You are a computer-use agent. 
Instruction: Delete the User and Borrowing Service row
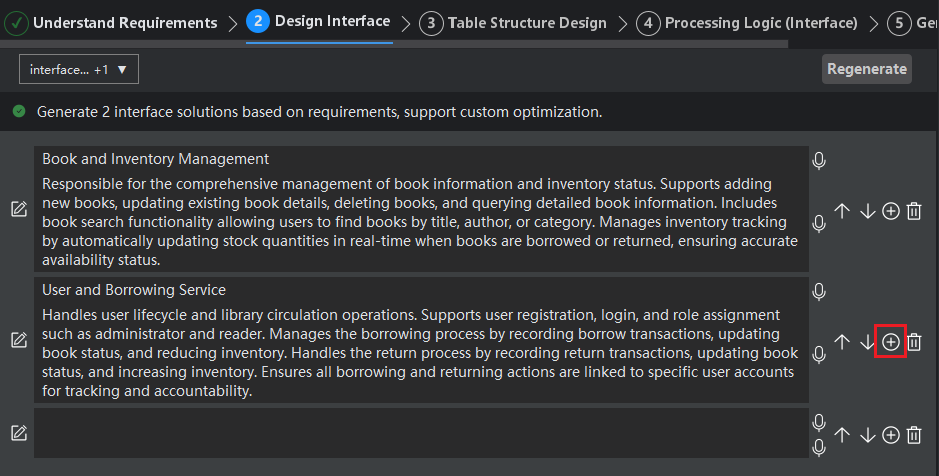[x=914, y=342]
